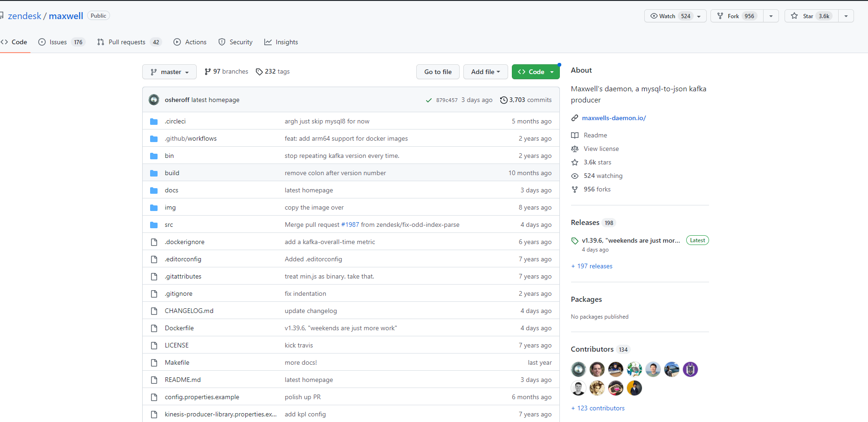
Task: Click the Dockerfile file icon
Action: (154, 328)
